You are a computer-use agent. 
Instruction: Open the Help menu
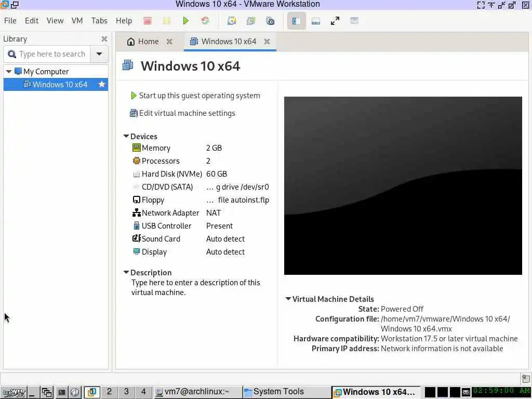pyautogui.click(x=124, y=21)
